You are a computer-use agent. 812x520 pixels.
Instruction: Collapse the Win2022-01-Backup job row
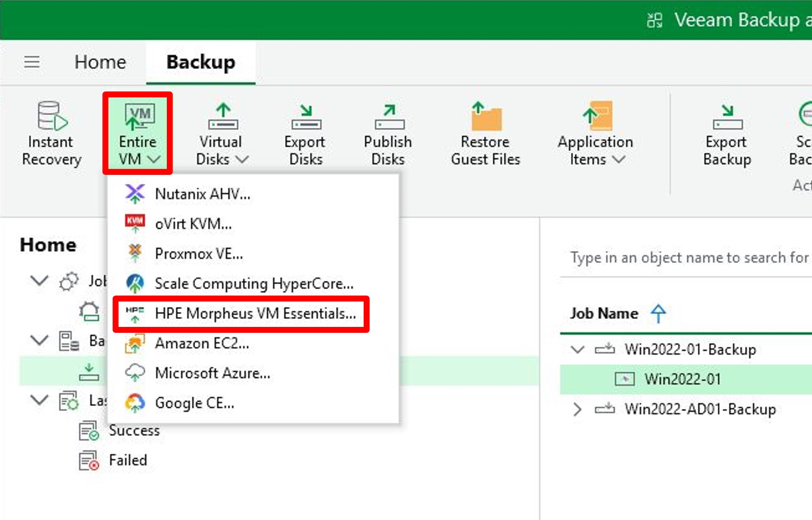(x=577, y=349)
